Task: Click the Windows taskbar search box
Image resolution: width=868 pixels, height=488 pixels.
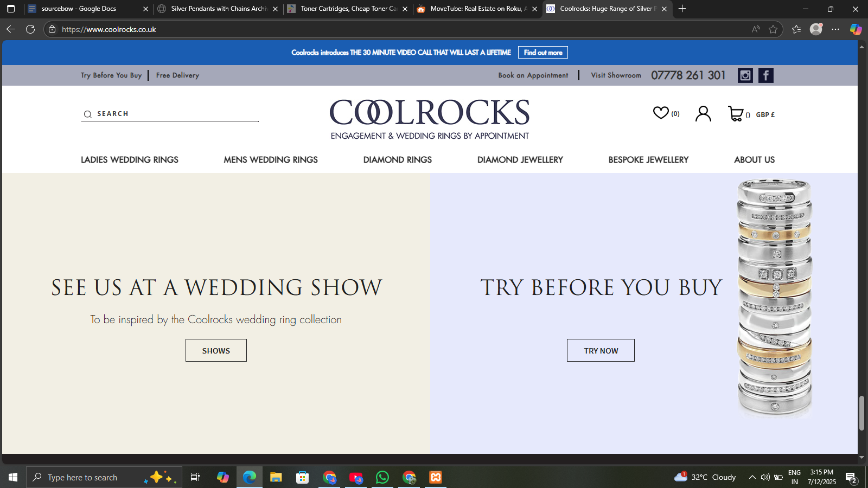Action: (x=104, y=477)
